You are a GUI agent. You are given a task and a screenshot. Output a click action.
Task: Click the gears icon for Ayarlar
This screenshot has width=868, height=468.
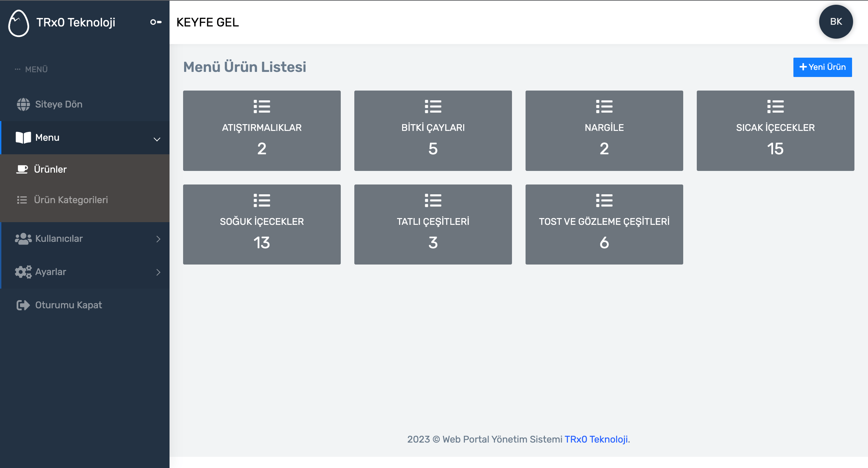(x=23, y=272)
